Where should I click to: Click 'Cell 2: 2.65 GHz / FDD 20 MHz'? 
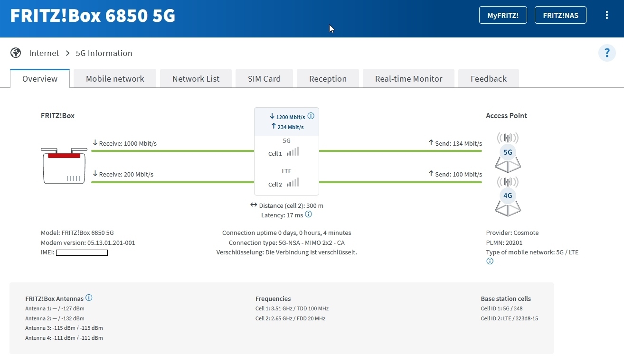[x=290, y=318]
